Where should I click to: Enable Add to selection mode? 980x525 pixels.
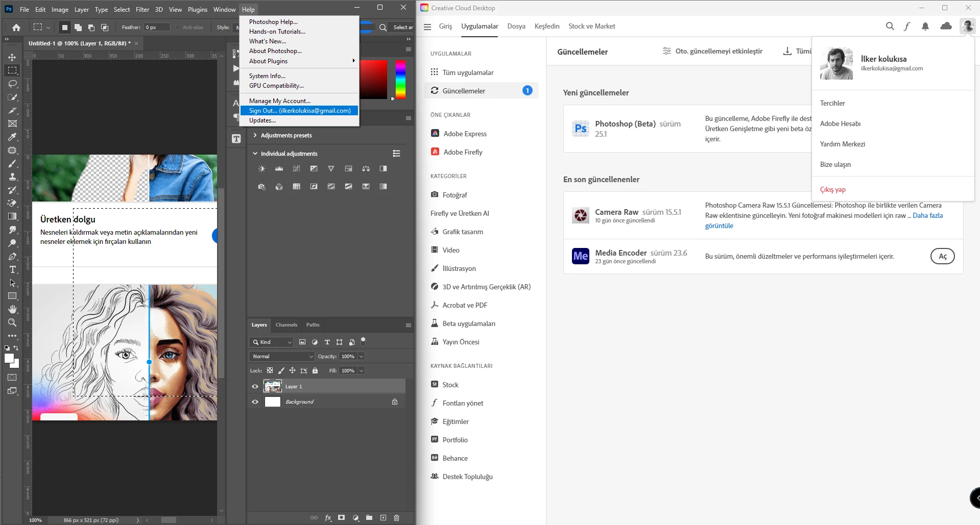(78, 28)
